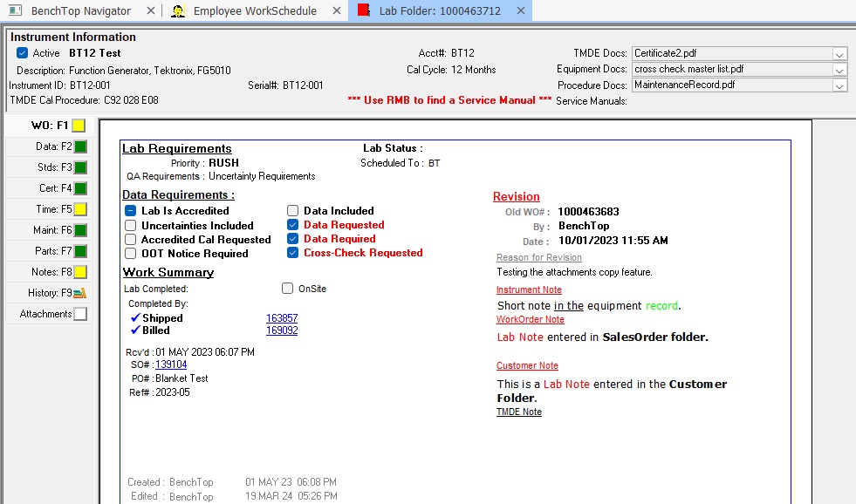Open sales order link 139104
The width and height of the screenshot is (856, 504).
tap(171, 364)
